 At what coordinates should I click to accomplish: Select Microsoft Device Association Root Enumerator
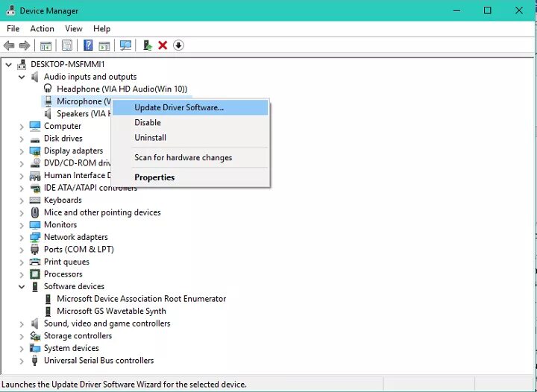(141, 299)
